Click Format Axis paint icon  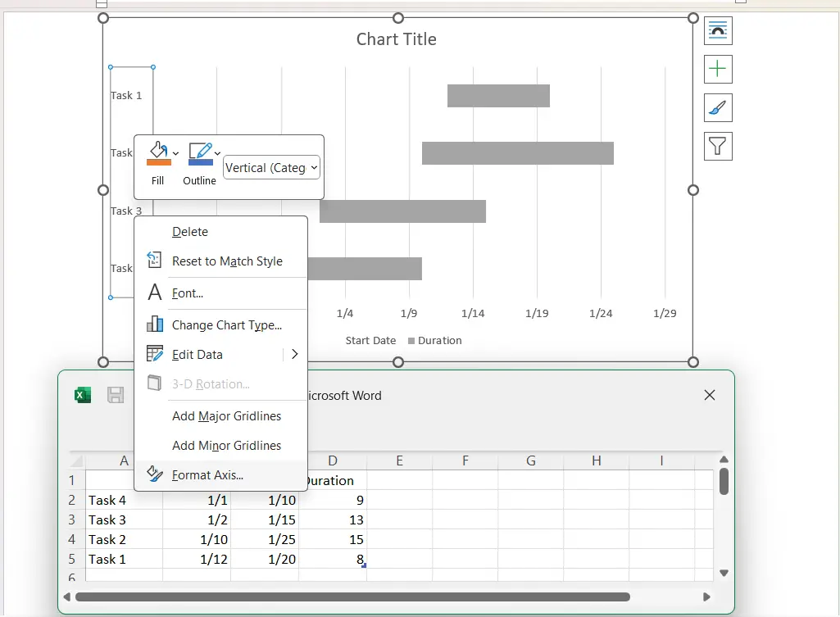coord(155,474)
